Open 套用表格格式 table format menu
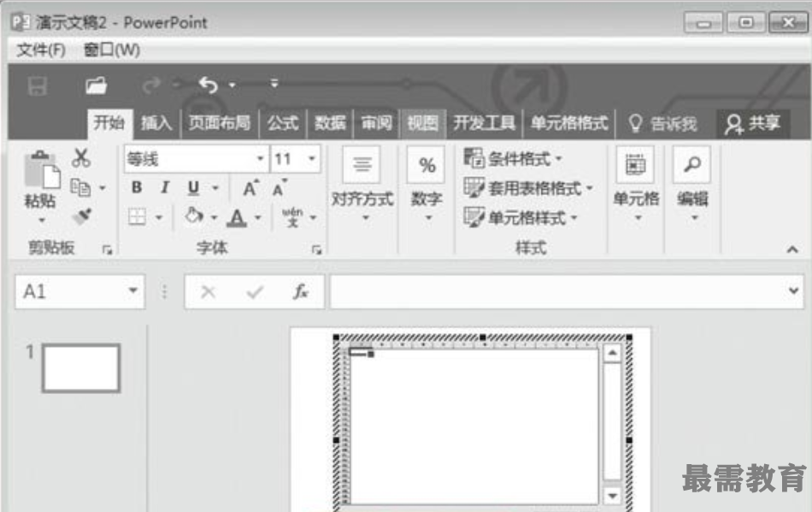 528,188
